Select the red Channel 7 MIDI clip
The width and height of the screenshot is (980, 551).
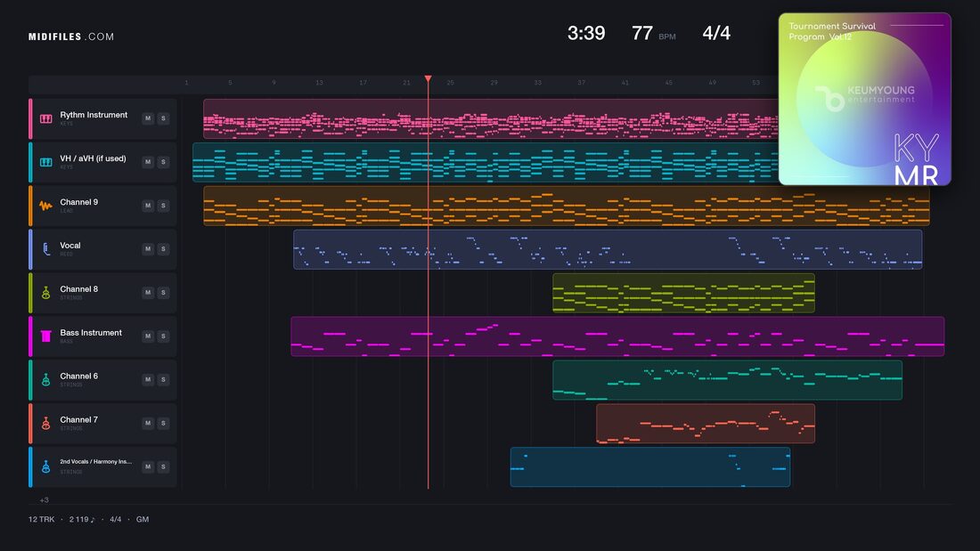tap(706, 424)
